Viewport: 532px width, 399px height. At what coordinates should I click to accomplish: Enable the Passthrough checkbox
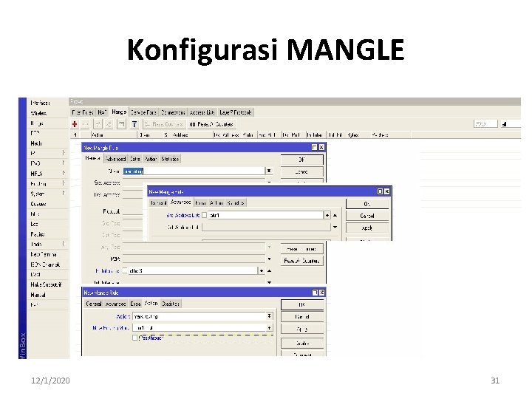(134, 338)
